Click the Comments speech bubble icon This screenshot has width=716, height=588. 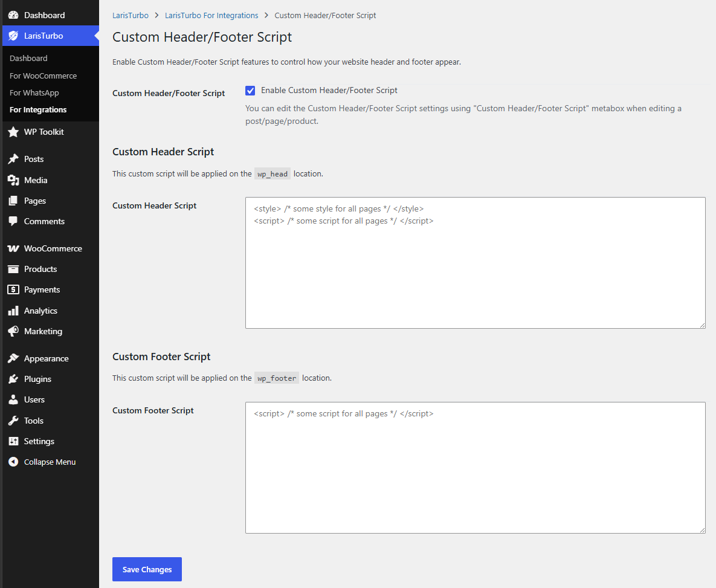pos(13,221)
